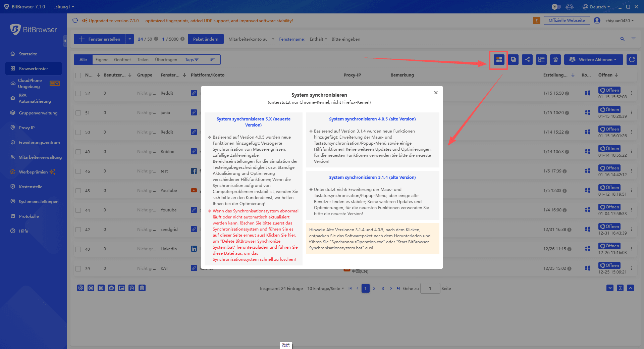Open the recycle bin toolbar icon
This screenshot has width=644, height=349.
tap(555, 59)
